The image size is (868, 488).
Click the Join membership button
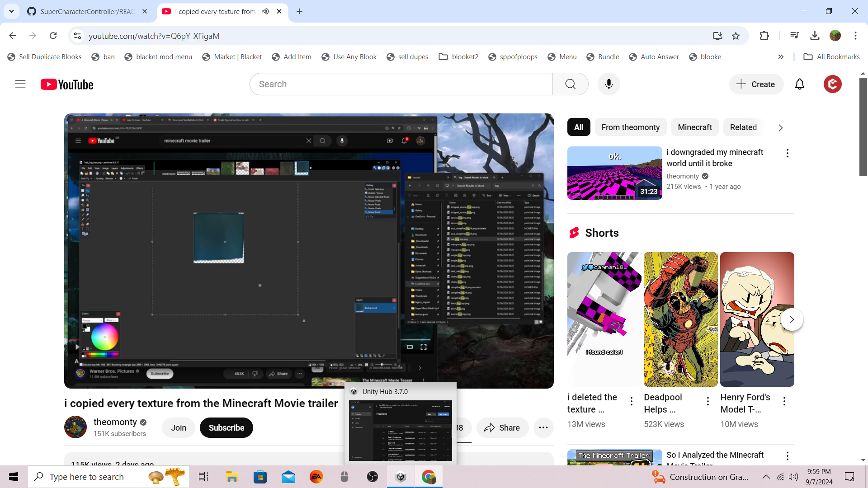click(178, 427)
